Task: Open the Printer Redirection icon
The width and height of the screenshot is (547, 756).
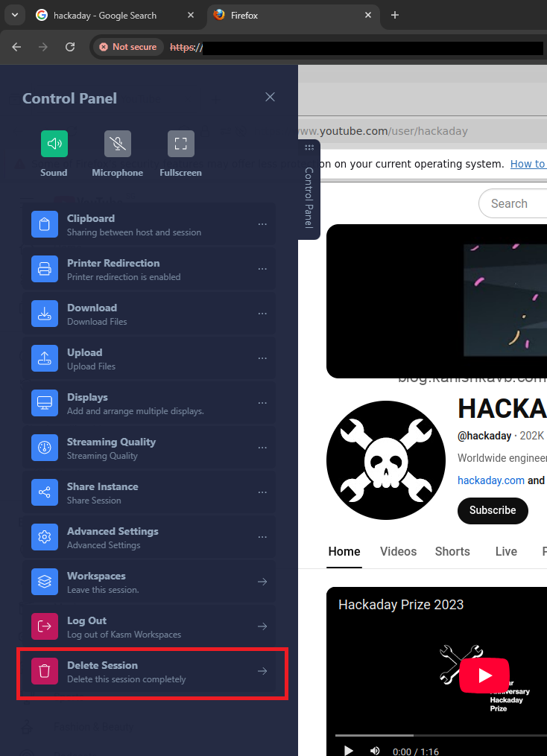Action: coord(45,269)
